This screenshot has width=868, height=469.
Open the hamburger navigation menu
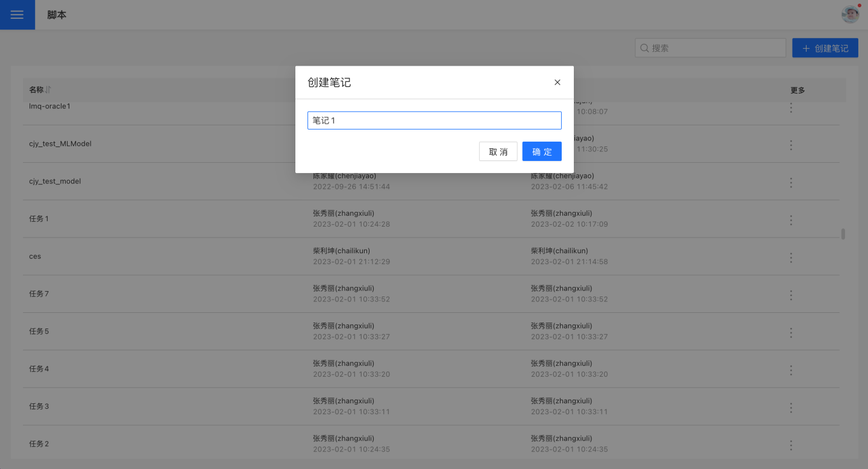tap(17, 15)
